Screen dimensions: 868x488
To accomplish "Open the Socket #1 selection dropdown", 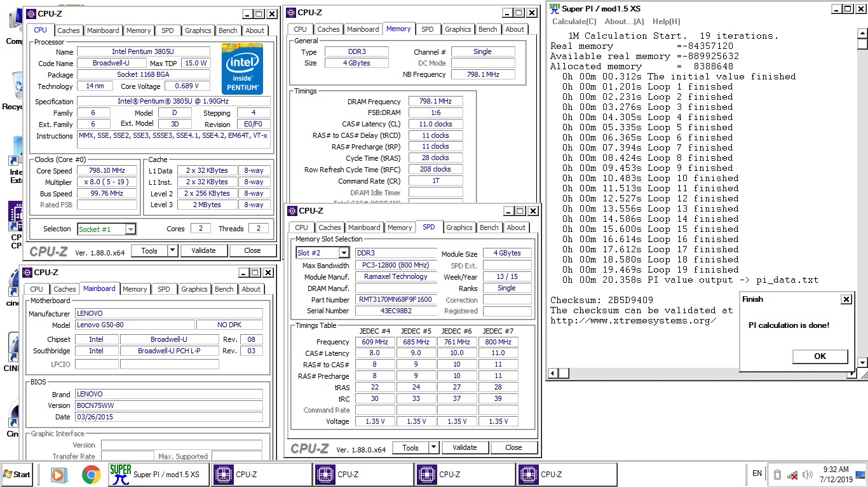I will click(x=130, y=229).
